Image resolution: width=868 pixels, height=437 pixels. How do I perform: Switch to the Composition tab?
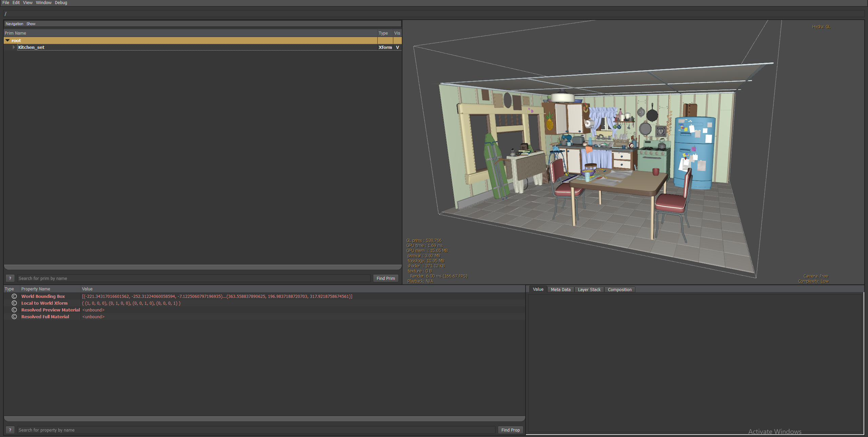(x=619, y=290)
